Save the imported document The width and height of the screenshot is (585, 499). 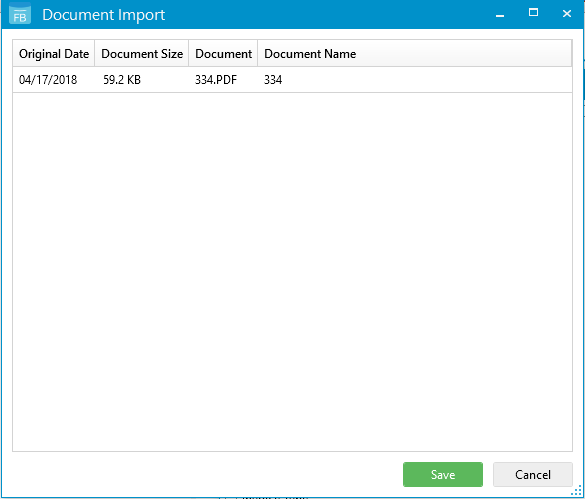[x=442, y=474]
